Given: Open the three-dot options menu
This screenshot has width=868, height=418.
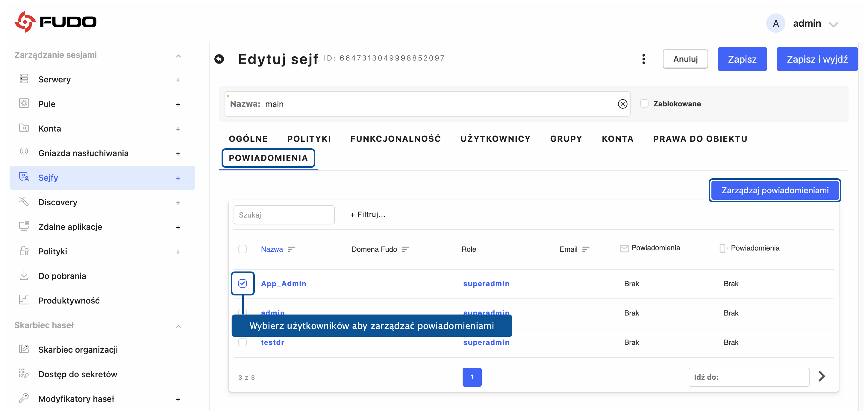Looking at the screenshot, I should [x=643, y=59].
